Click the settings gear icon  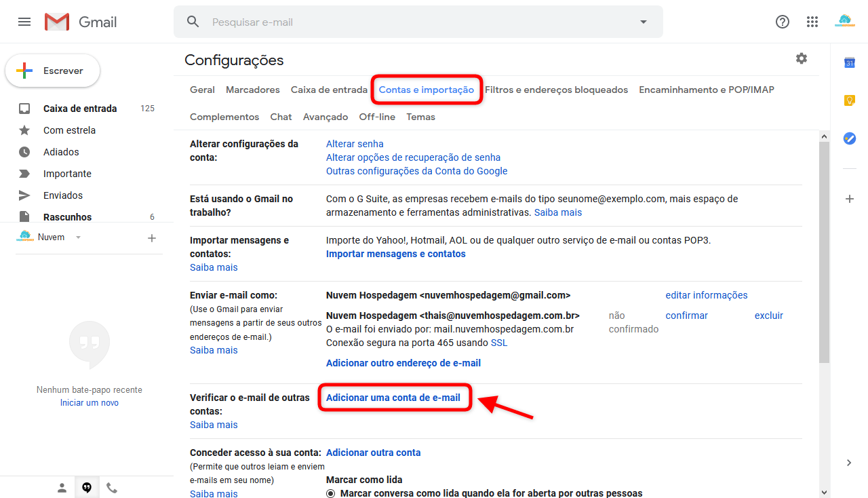(802, 58)
